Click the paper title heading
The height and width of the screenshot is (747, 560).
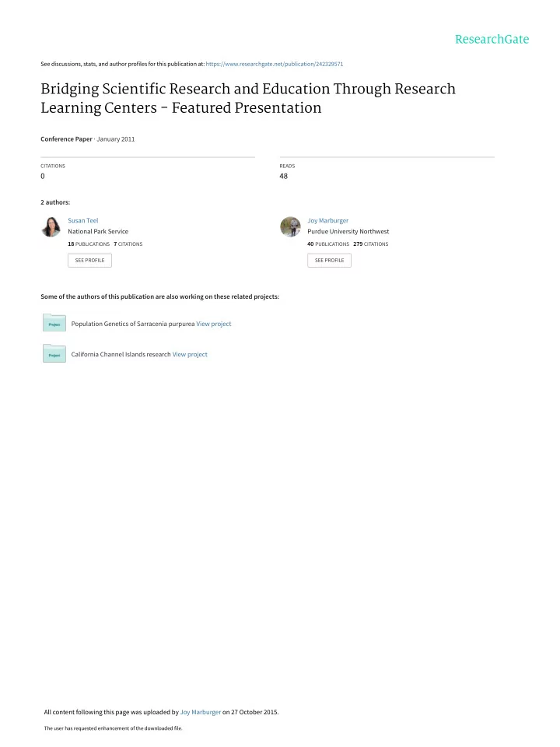click(248, 98)
